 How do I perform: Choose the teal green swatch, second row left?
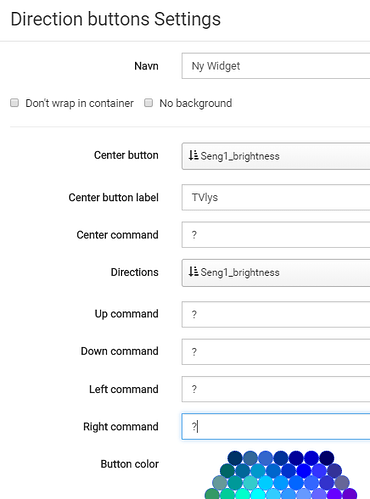pos(227,471)
